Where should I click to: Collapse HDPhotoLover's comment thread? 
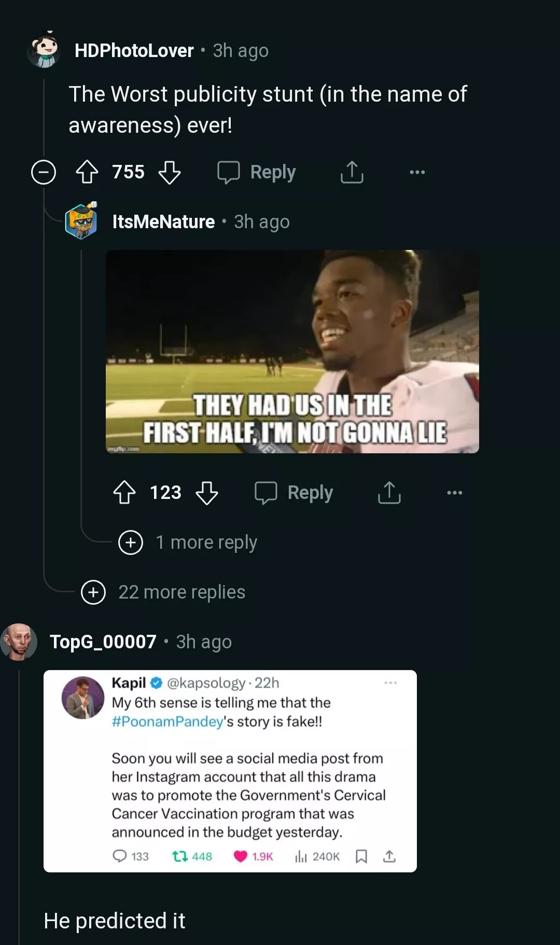44,172
